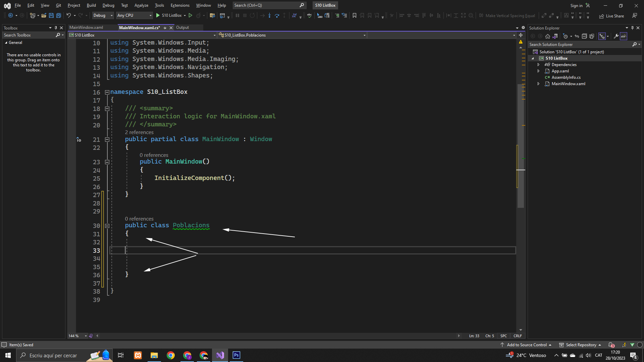
Task: Click the Open File folder icon in the toolbar
Action: coord(44,15)
